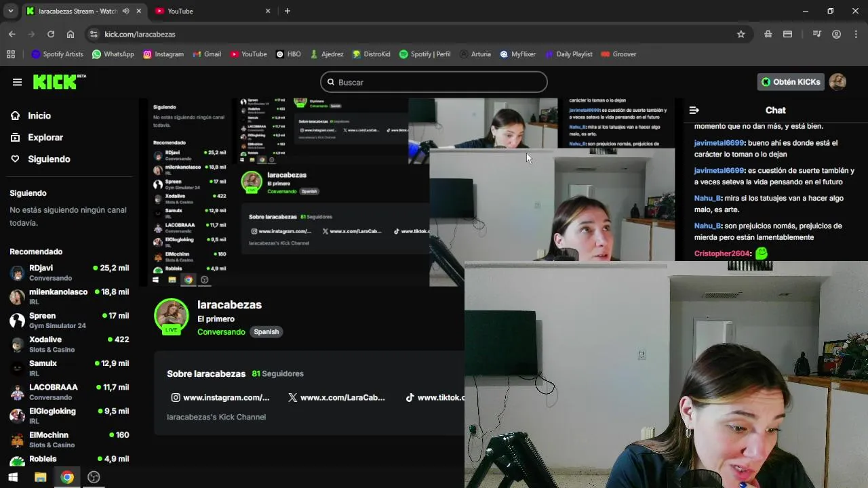Image resolution: width=868 pixels, height=488 pixels.
Task: Bookmark page with star icon
Action: pyautogui.click(x=741, y=34)
